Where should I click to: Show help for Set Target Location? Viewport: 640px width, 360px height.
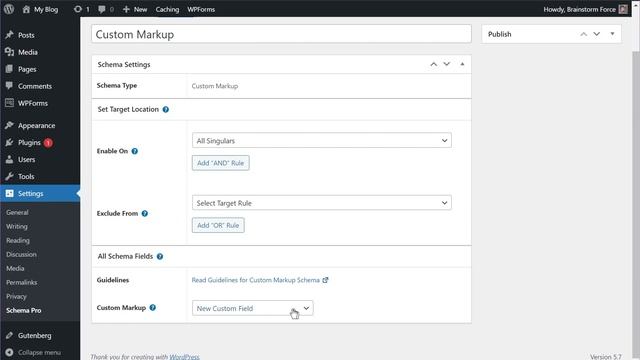point(166,109)
